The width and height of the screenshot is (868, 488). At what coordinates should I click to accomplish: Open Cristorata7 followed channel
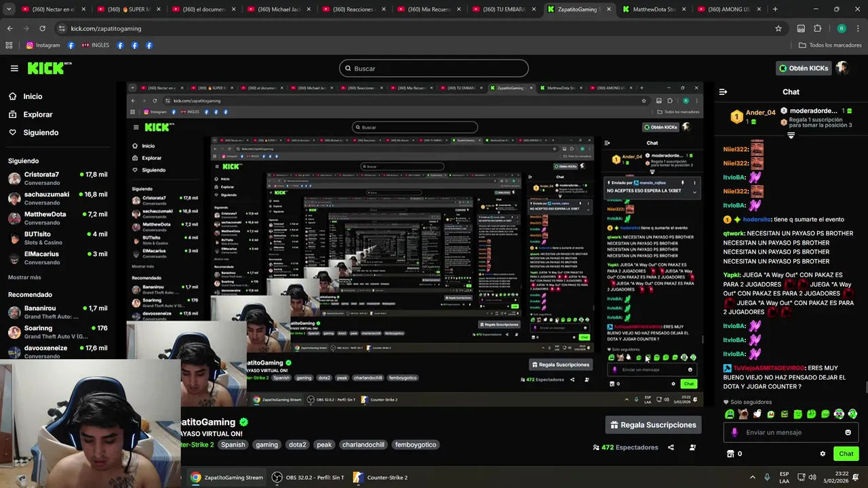point(58,179)
